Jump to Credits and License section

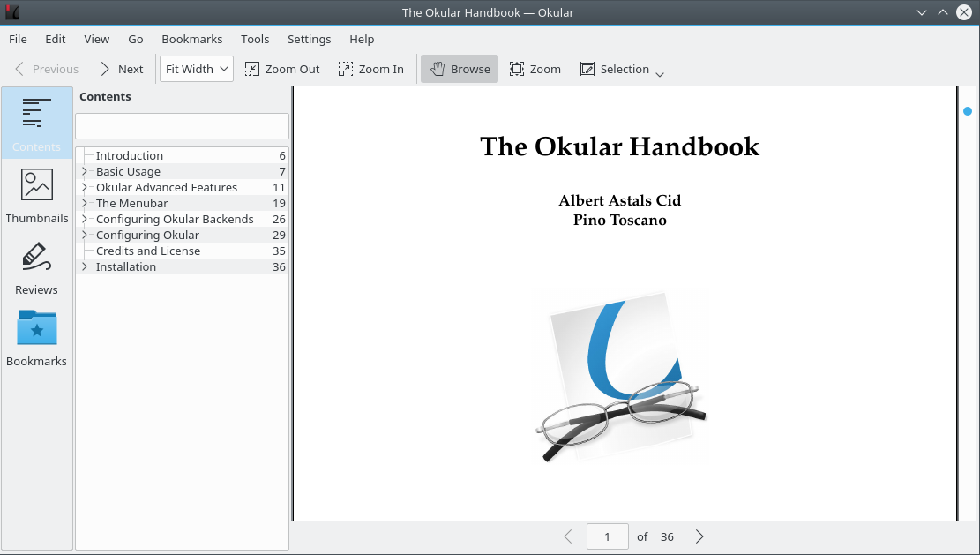tap(148, 251)
